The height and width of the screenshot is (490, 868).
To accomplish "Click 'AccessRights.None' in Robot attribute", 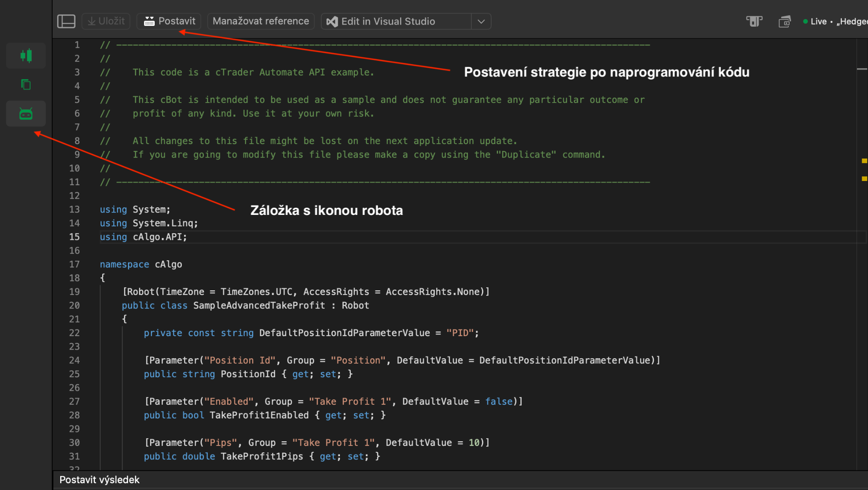I will point(432,292).
